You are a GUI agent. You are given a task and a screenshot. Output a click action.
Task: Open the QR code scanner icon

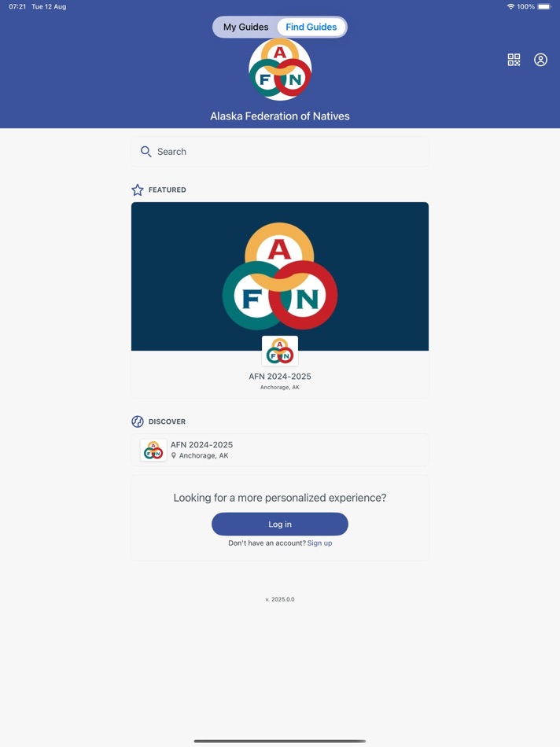click(514, 60)
